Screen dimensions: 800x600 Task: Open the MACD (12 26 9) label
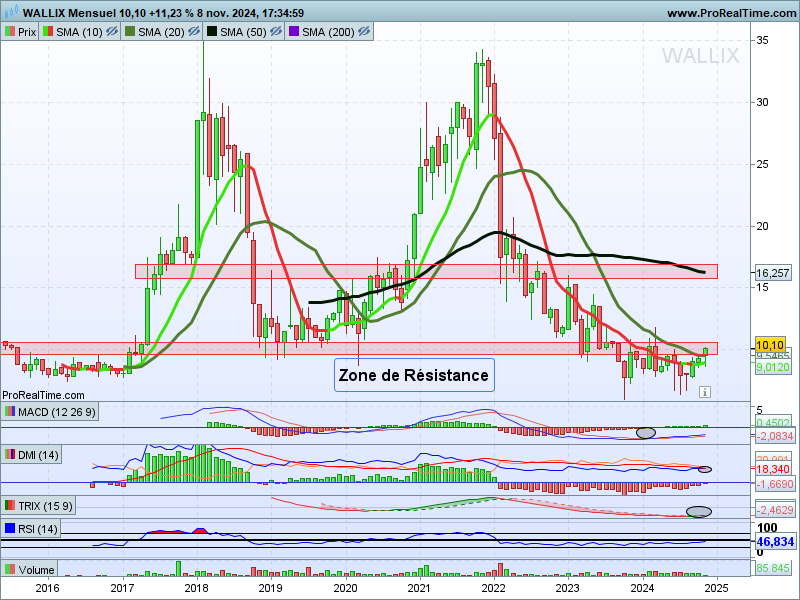pos(57,412)
